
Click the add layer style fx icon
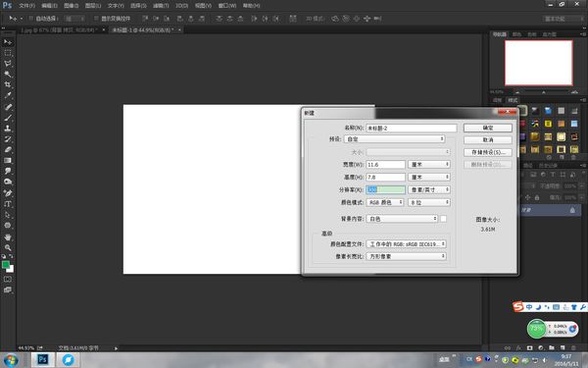coord(518,348)
